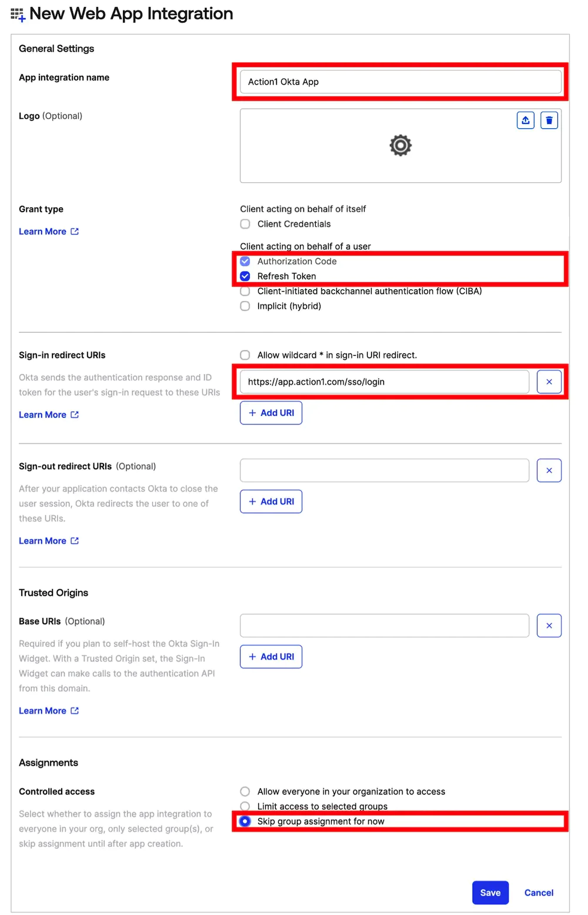Open Grant type Learn More external link
Viewport: 588px width, 915px height.
(x=49, y=231)
